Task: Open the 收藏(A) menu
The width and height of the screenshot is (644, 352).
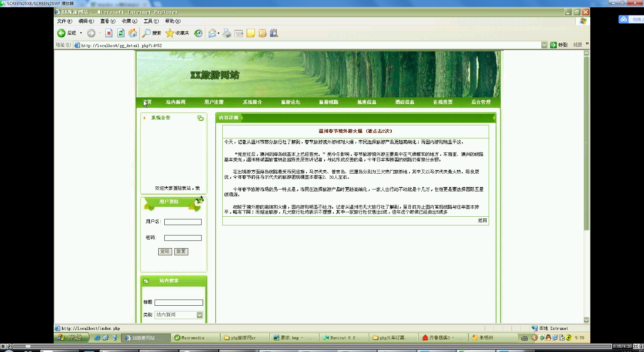Action: pyautogui.click(x=129, y=21)
